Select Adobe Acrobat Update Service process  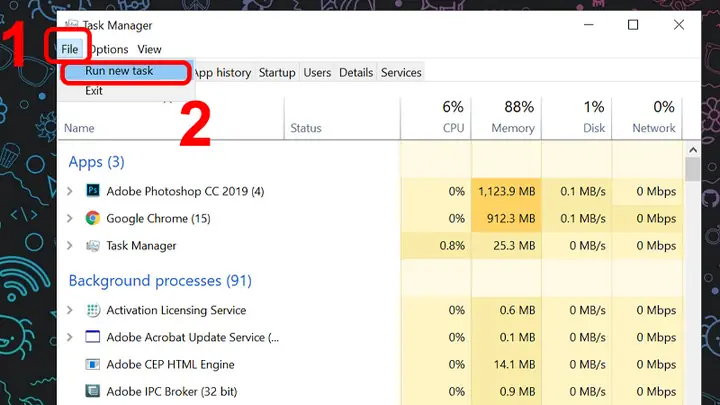[192, 338]
